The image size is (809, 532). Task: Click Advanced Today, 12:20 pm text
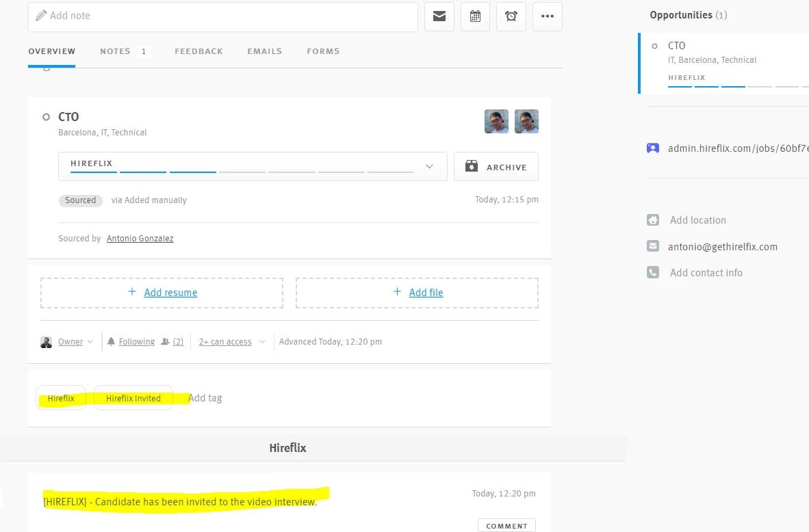[330, 342]
